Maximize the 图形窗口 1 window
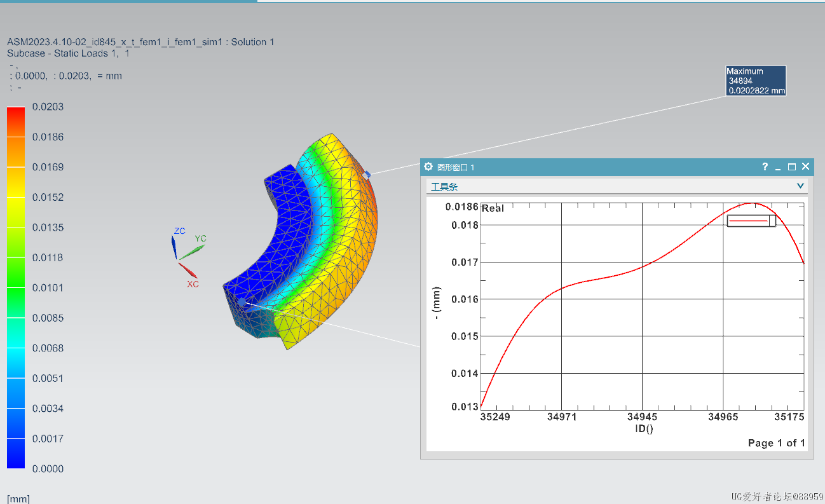This screenshot has width=825, height=504. coord(792,167)
